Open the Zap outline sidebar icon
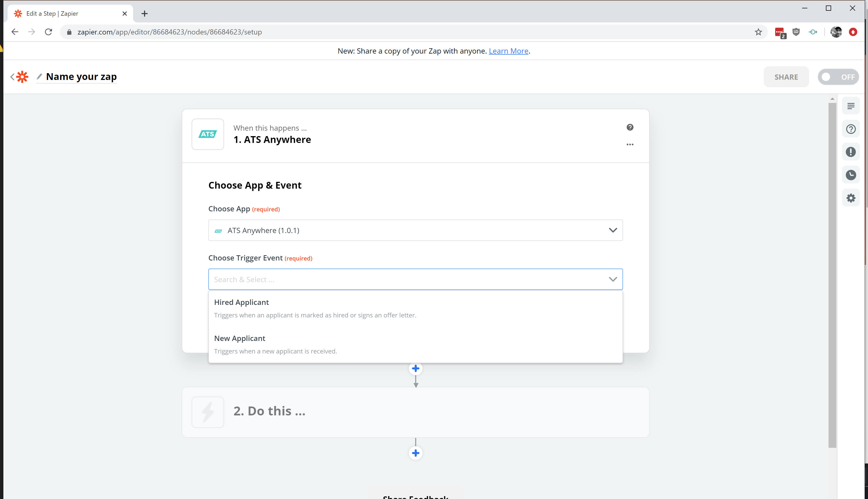The height and width of the screenshot is (499, 868). (850, 106)
